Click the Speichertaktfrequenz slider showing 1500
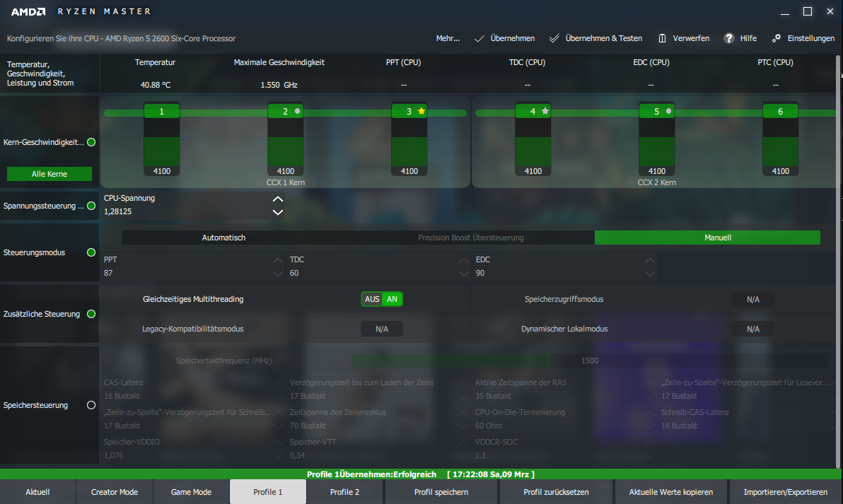Image resolution: width=843 pixels, height=504 pixels. tap(589, 361)
